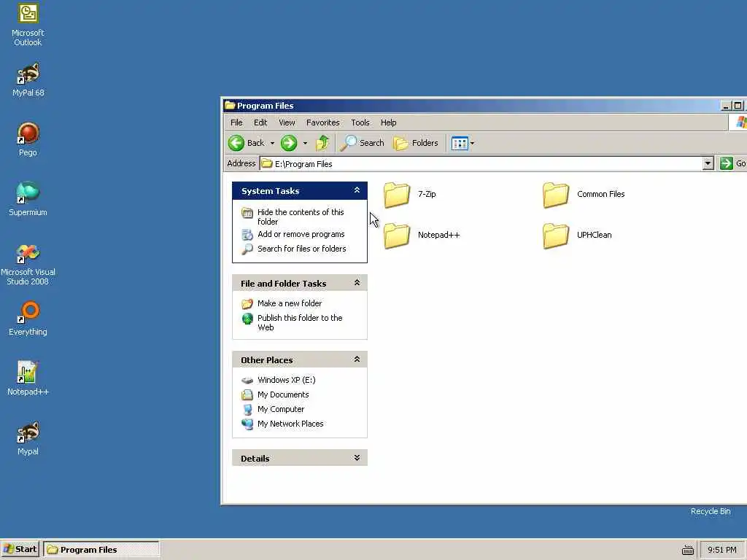This screenshot has width=747, height=560.
Task: Expand the Views dropdown arrow
Action: pos(472,143)
